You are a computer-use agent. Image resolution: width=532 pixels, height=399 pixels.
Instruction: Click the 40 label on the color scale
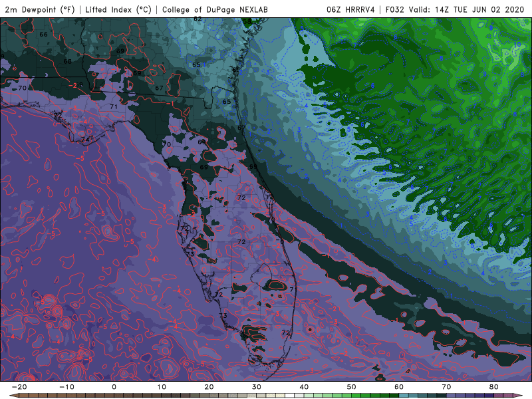[x=304, y=387]
